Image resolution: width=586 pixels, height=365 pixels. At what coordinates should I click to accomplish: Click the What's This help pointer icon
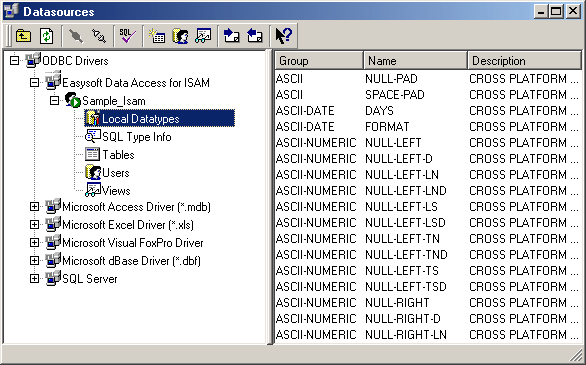pos(284,36)
